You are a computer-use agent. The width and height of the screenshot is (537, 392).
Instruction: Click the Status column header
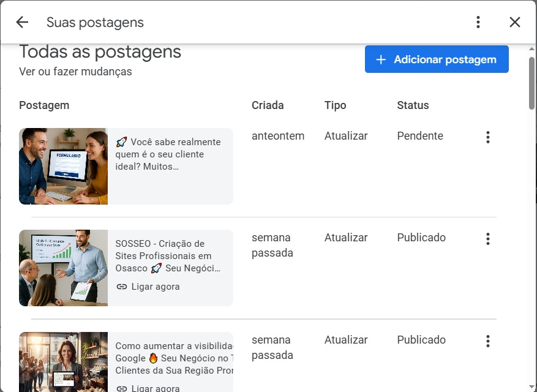click(x=413, y=105)
